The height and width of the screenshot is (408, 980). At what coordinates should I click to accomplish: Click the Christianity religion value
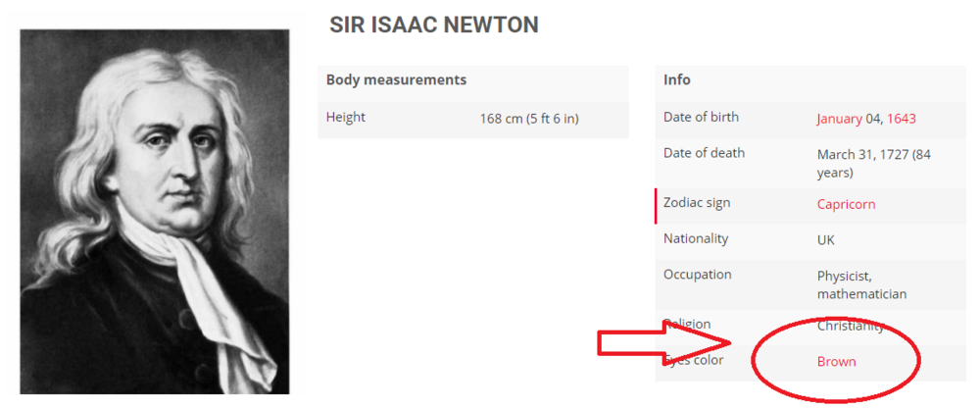(851, 326)
